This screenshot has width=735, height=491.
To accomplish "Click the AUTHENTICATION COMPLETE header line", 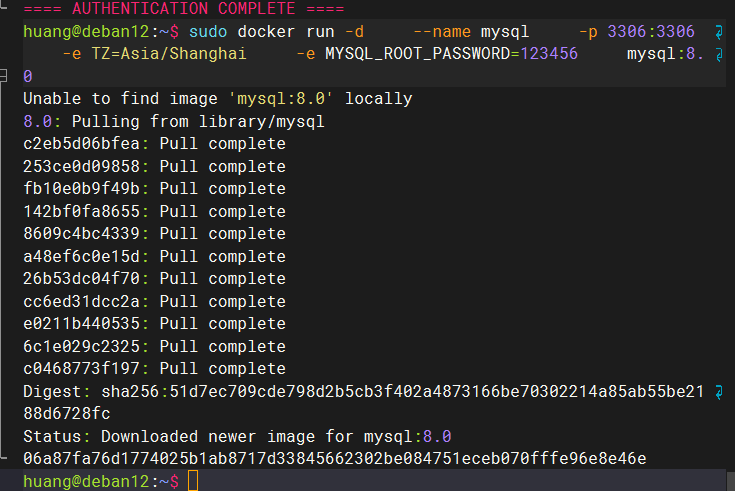I will point(184,8).
